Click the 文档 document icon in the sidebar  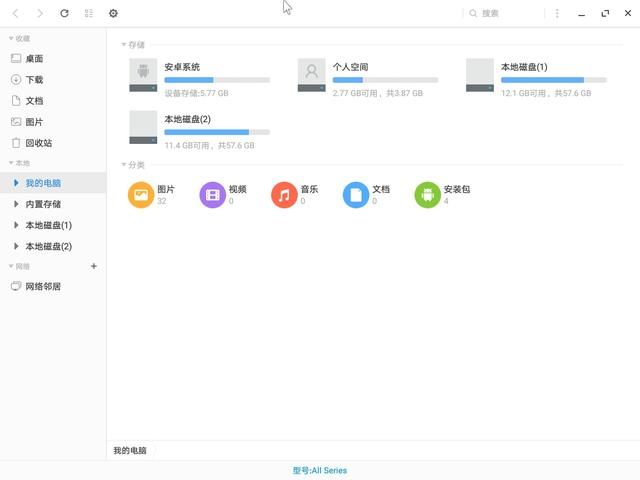click(16, 101)
